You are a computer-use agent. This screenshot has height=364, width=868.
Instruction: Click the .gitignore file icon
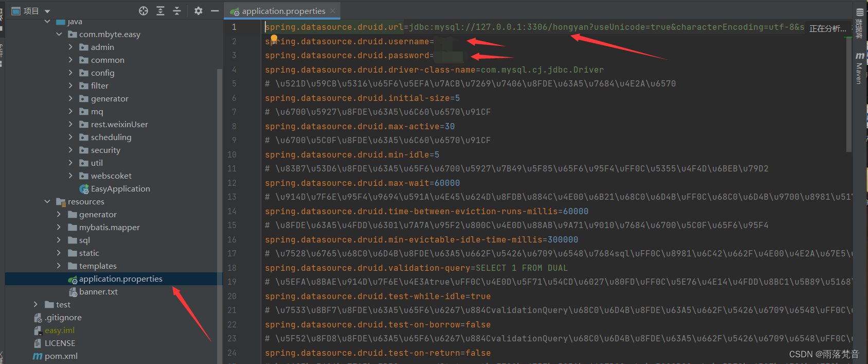pos(38,318)
